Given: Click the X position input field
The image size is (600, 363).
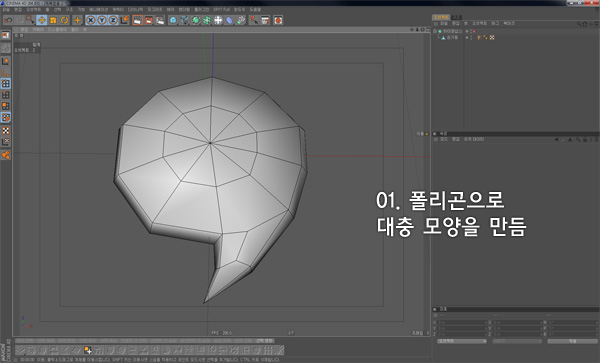Looking at the screenshot, I should (462, 322).
